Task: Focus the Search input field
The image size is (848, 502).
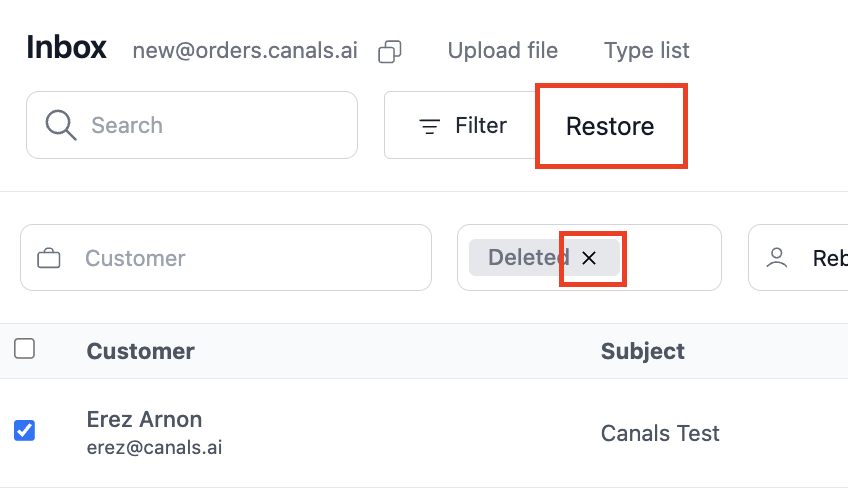Action: tap(192, 125)
